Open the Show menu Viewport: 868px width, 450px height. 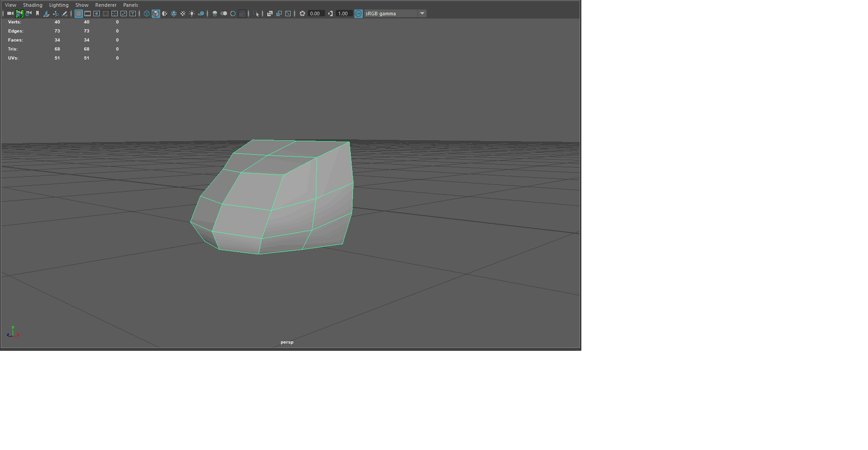point(82,5)
